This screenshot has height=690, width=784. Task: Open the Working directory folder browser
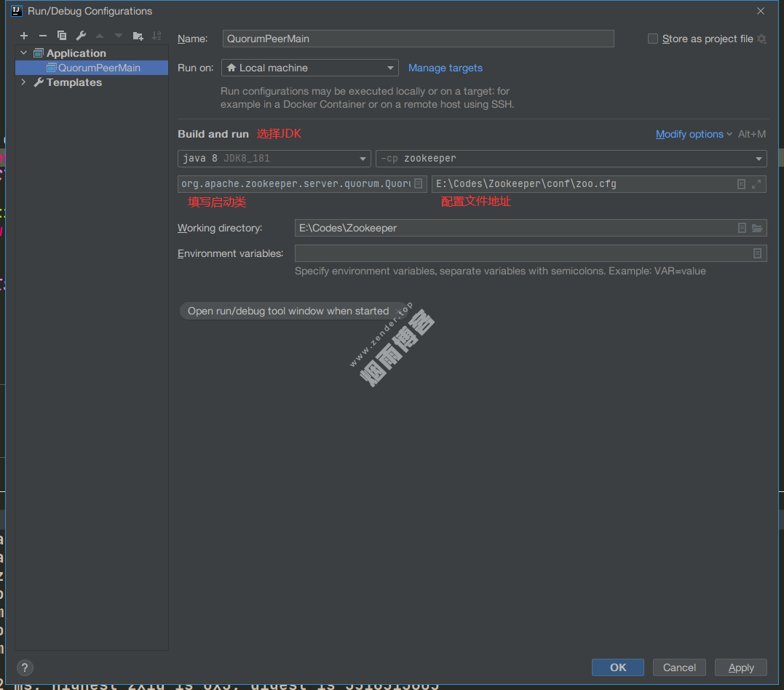coord(757,228)
